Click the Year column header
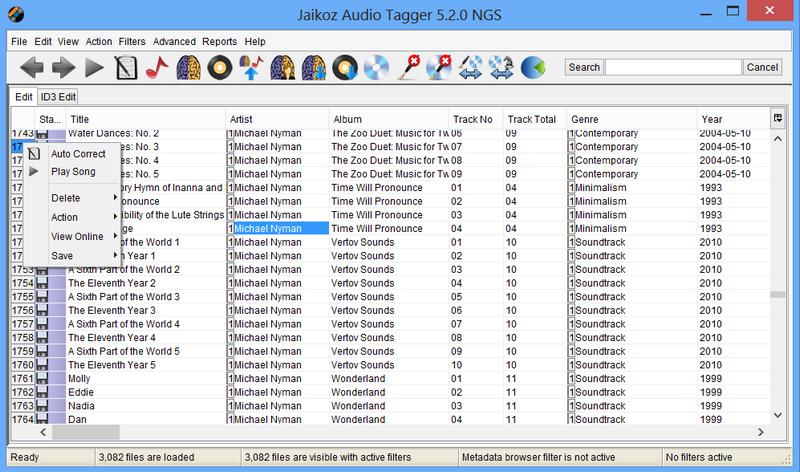Viewport: 800px width, 472px height. (733, 119)
